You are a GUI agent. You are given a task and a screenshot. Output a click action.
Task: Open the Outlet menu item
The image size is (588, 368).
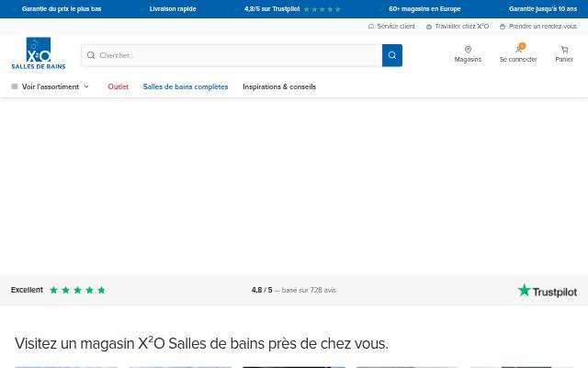(119, 86)
